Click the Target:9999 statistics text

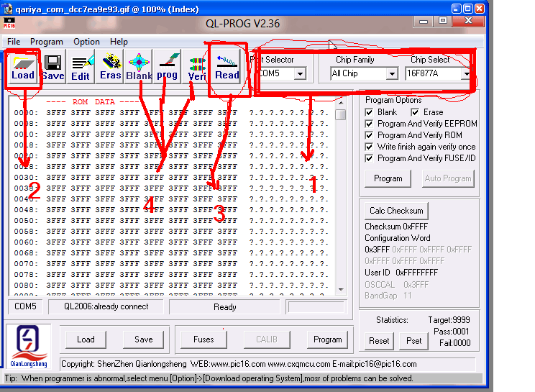tap(449, 320)
